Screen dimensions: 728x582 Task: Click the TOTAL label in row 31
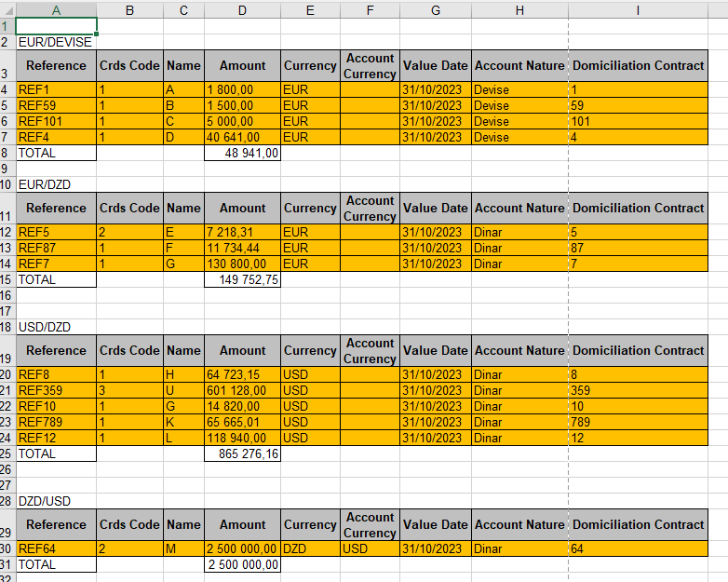tap(56, 564)
